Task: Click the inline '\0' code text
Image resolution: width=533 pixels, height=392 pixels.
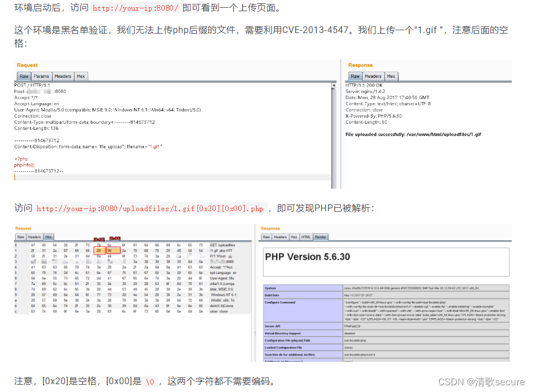Action: pos(150,382)
